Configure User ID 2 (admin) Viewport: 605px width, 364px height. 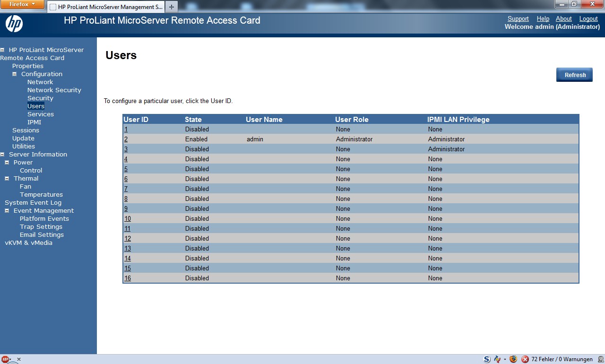[x=126, y=139]
